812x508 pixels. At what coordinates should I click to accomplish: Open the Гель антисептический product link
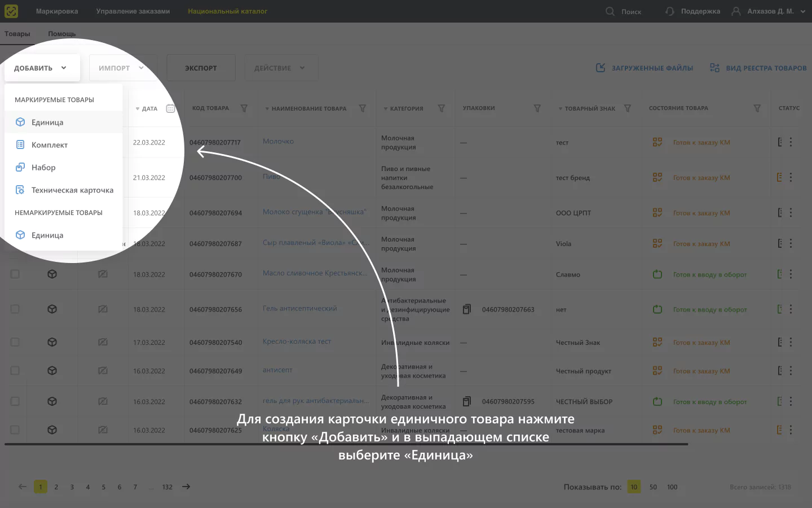pos(299,308)
